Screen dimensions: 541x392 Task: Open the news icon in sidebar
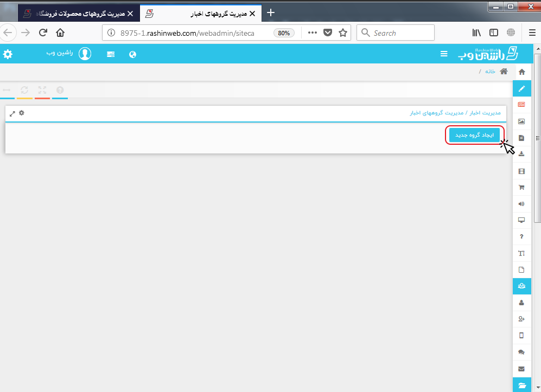coord(521,105)
